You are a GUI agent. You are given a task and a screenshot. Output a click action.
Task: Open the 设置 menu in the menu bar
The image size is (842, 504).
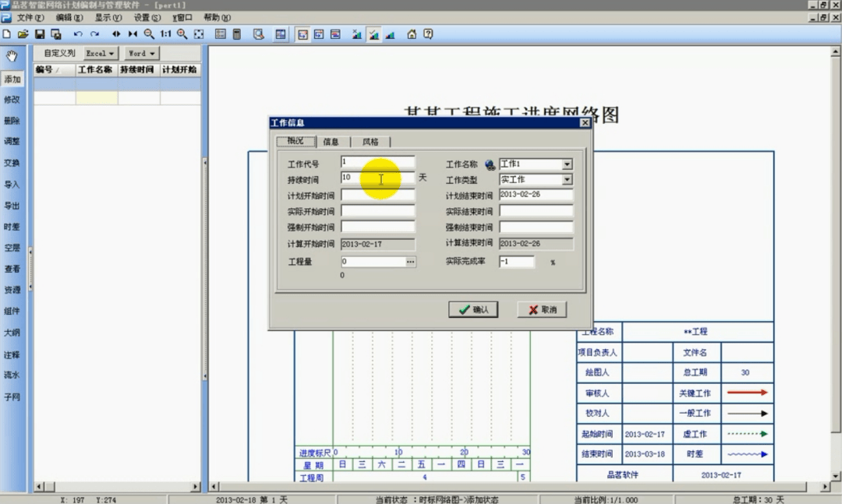click(147, 18)
